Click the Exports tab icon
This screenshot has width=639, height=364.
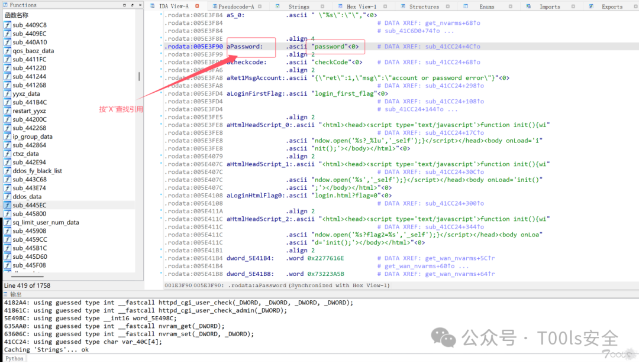pos(591,6)
